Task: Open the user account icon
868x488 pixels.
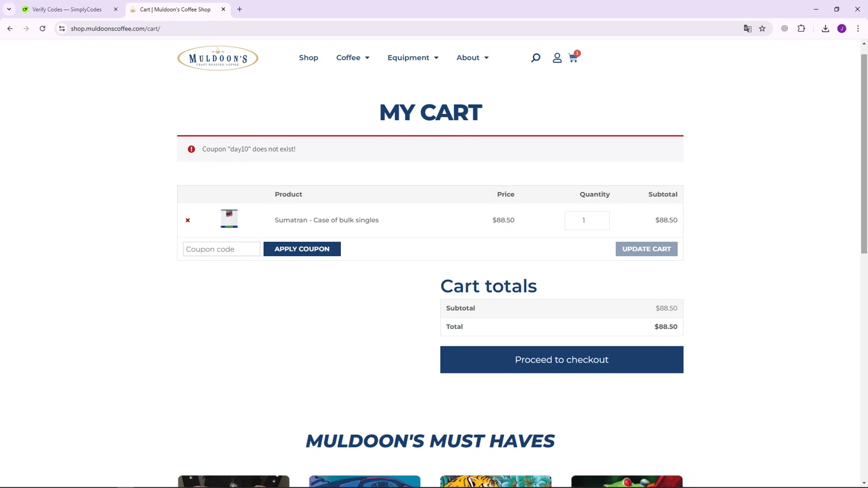Action: (557, 58)
